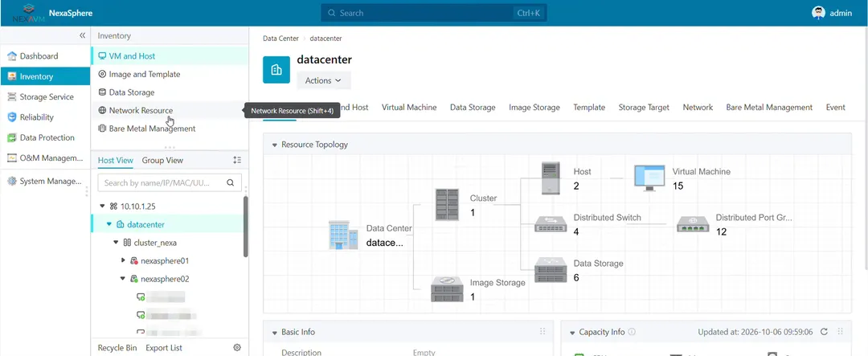Click the datacenter building icon tile
Image resolution: width=868 pixels, height=356 pixels.
tap(276, 70)
